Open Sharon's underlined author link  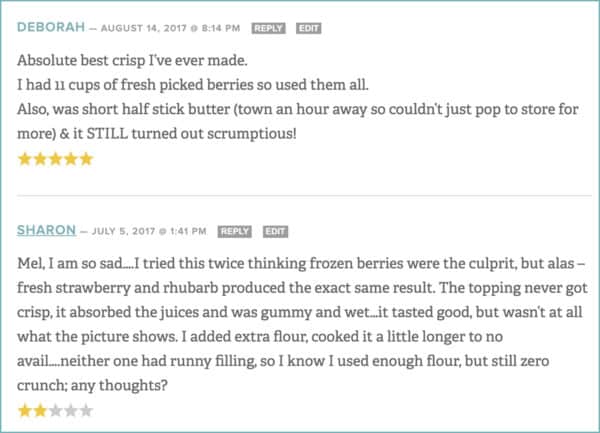(45, 231)
